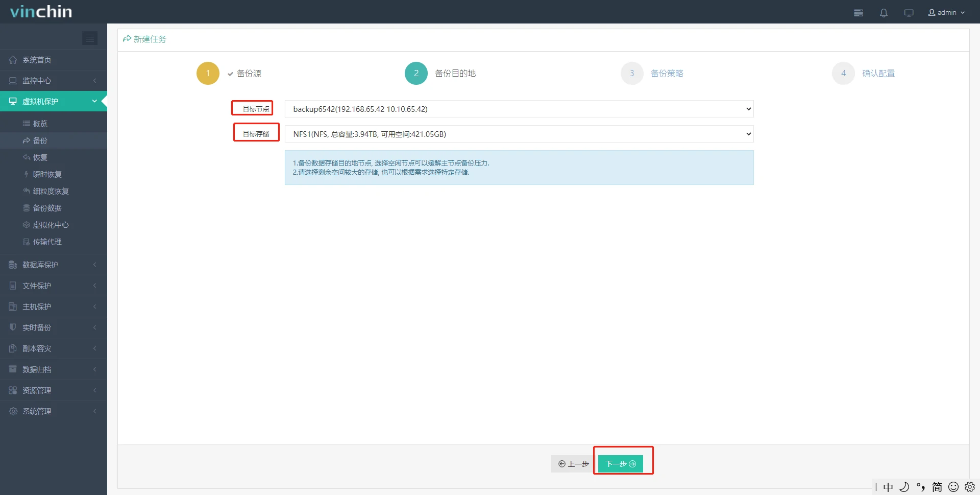
Task: Toggle IME punctuation mode icon
Action: [x=920, y=487]
